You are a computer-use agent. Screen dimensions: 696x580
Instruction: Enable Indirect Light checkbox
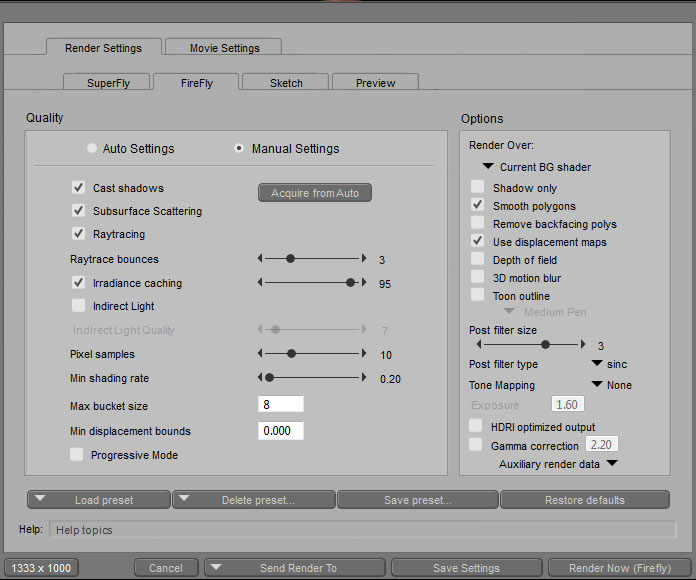[x=78, y=306]
